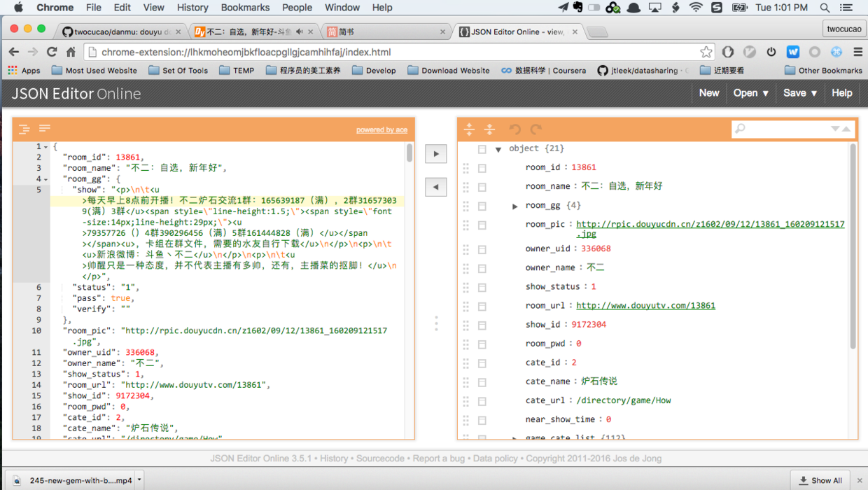
Task: Open Chrome Bookmarks menu
Action: pos(245,8)
